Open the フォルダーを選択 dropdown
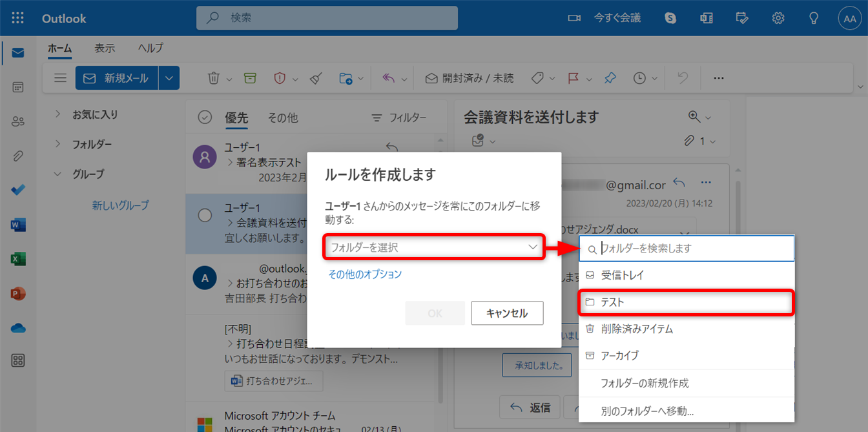 pyautogui.click(x=434, y=247)
